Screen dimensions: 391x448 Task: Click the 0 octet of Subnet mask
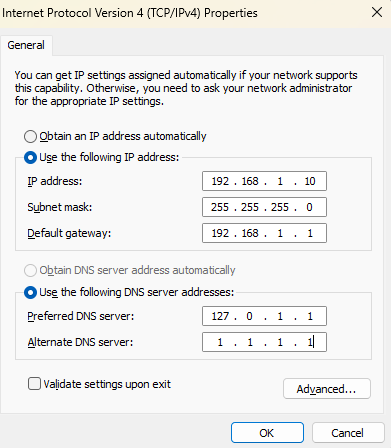(309, 207)
